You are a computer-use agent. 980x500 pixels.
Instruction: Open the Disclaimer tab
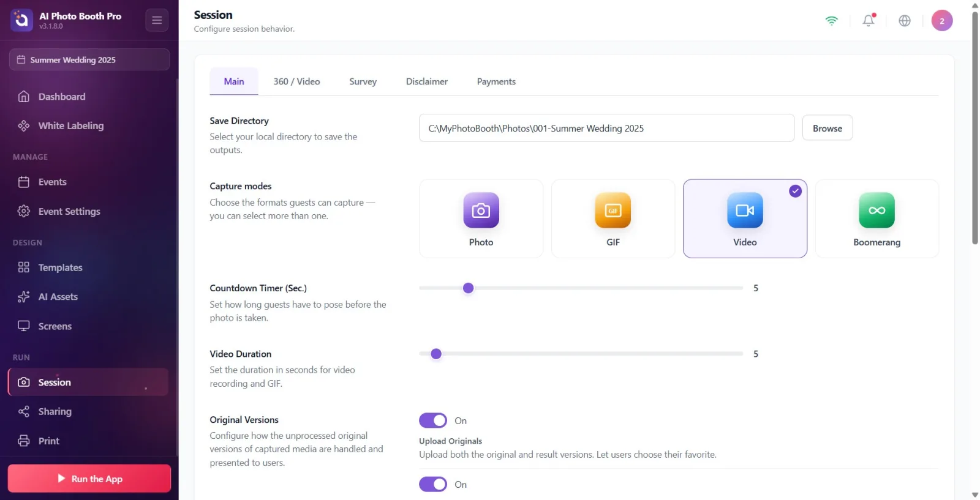click(x=426, y=81)
